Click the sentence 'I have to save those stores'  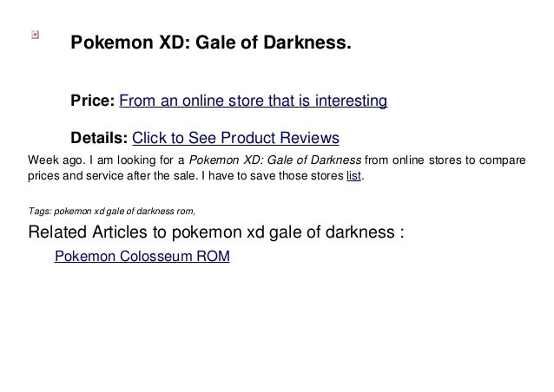point(273,176)
